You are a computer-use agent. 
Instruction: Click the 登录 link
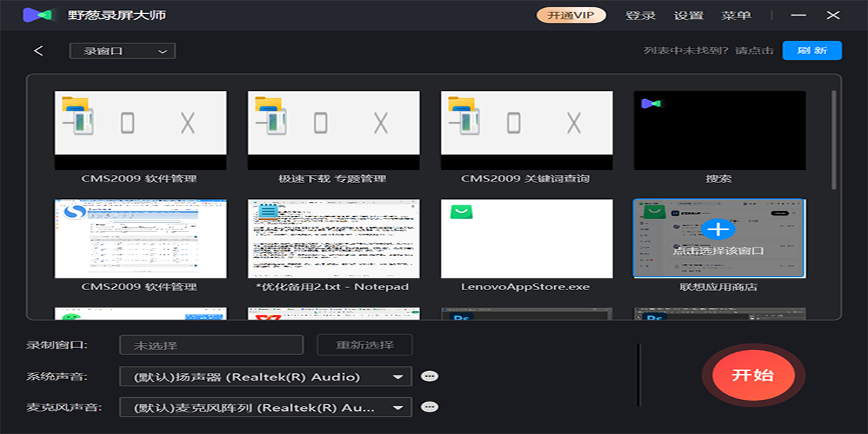pos(640,15)
